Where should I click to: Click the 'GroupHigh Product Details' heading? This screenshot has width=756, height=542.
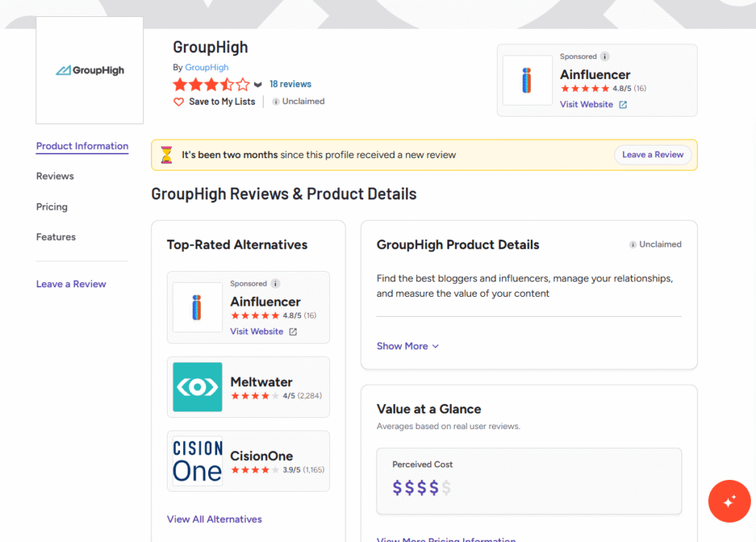(458, 244)
